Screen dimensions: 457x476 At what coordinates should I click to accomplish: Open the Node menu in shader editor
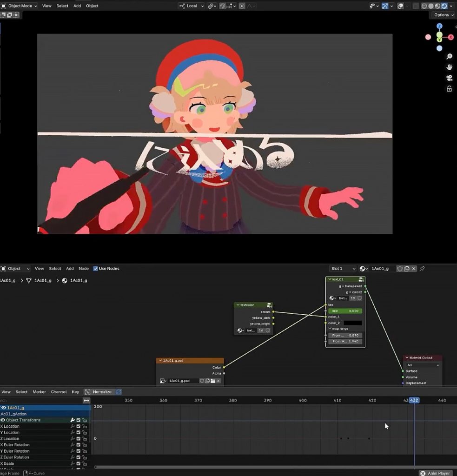(84, 269)
